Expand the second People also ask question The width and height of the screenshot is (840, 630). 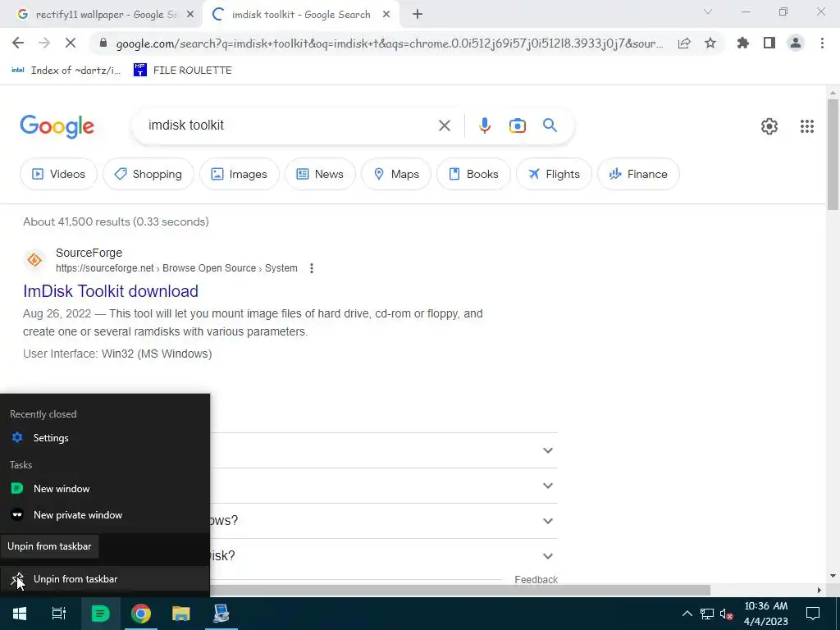[547, 486]
